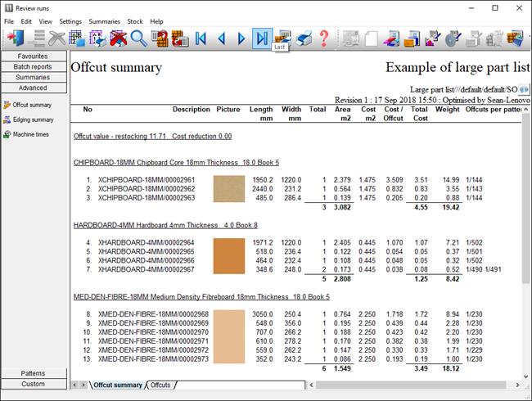This screenshot has height=401, width=532.
Task: Click the magnifying glass search icon
Action: 138,38
